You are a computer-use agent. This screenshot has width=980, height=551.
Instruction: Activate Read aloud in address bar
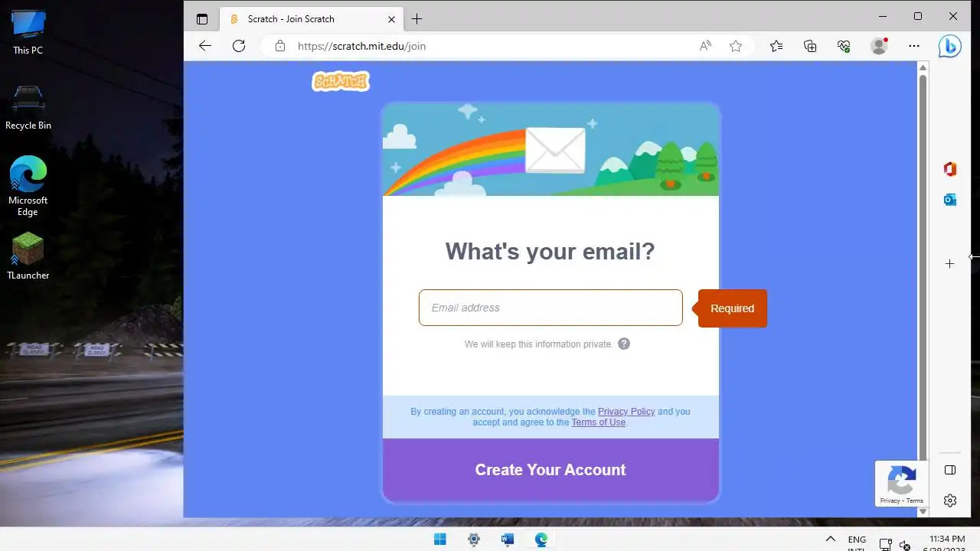click(705, 46)
